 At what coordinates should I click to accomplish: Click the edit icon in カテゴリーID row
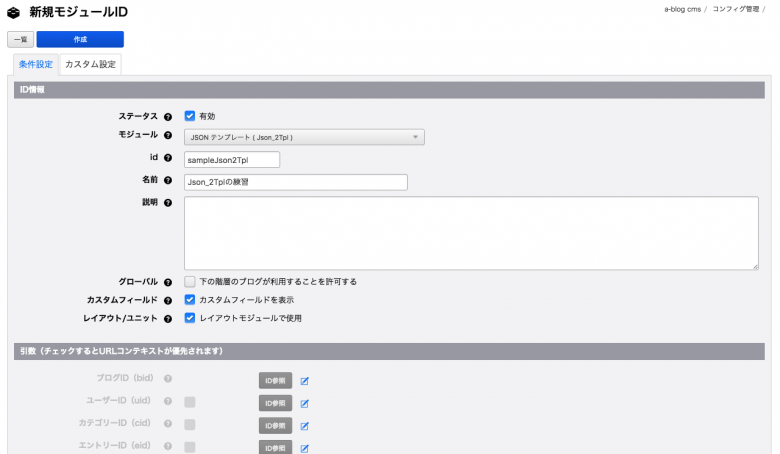point(305,425)
